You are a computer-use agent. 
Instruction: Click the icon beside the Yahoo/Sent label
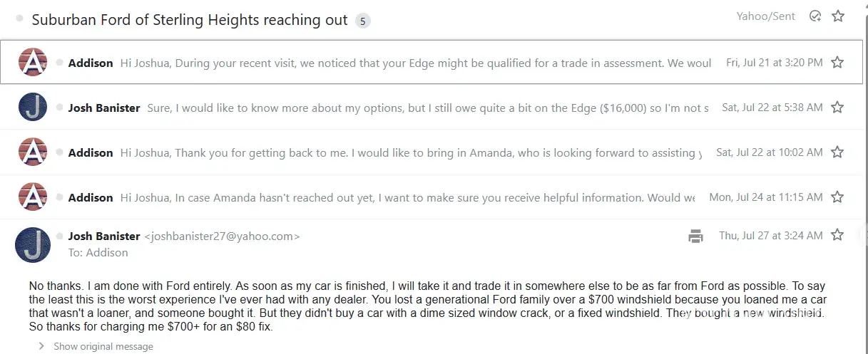click(815, 16)
